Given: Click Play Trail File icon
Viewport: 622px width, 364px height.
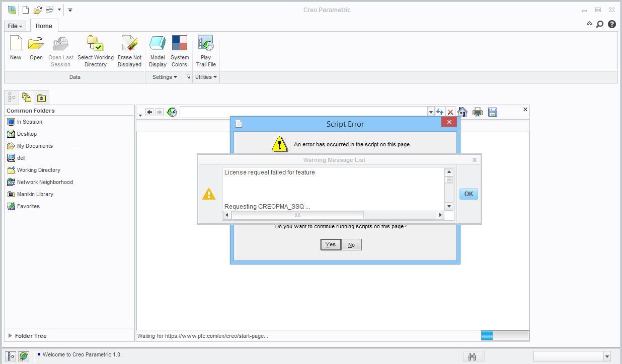Looking at the screenshot, I should pos(205,43).
